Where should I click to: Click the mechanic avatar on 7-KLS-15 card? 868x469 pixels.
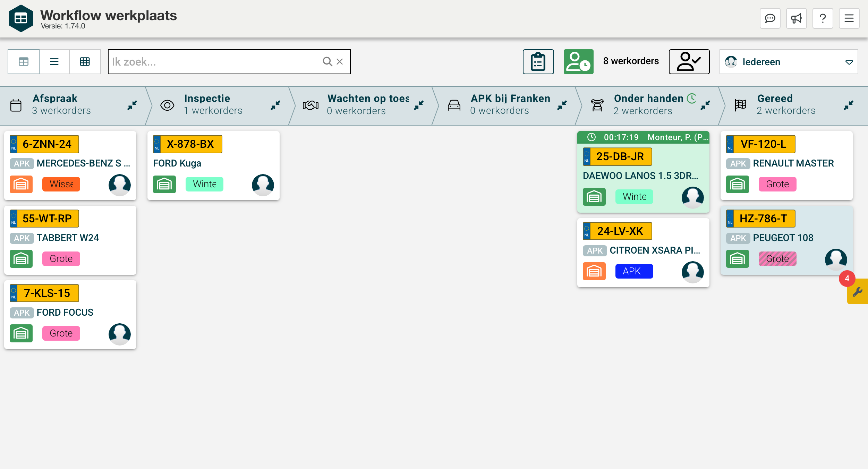[x=120, y=334]
